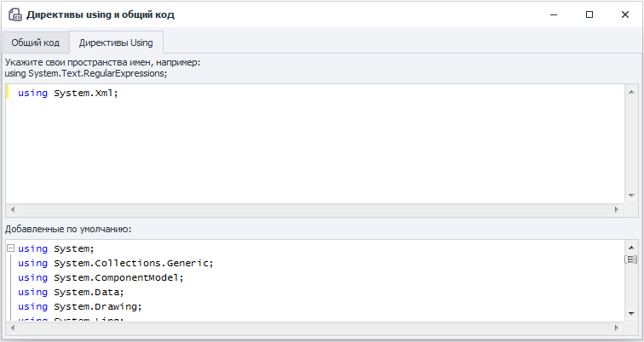This screenshot has width=644, height=342.
Task: Click the window icon in the title bar
Action: (x=14, y=14)
